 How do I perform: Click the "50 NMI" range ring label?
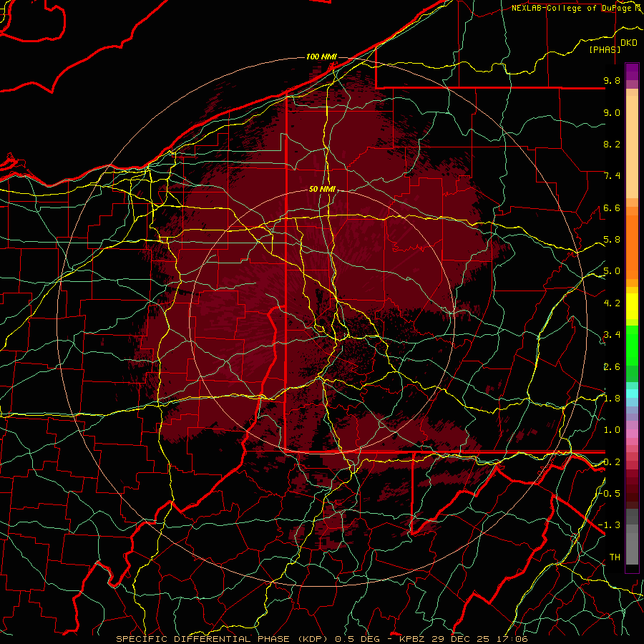click(323, 190)
